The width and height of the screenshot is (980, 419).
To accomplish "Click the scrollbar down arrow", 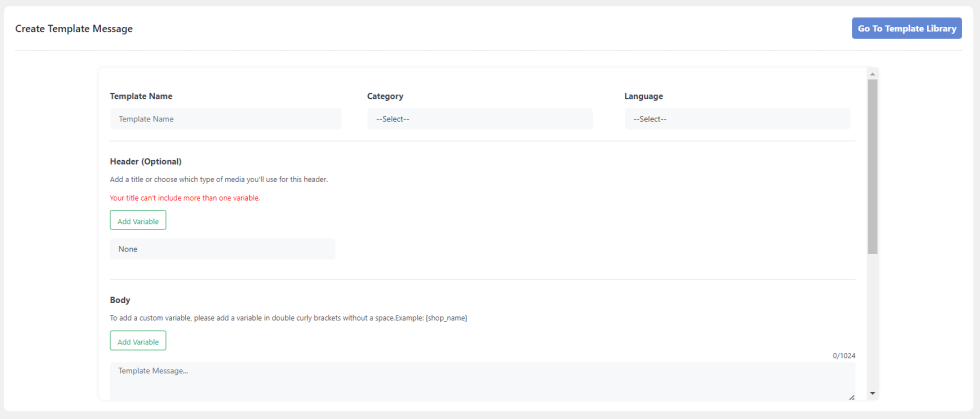I will (872, 393).
